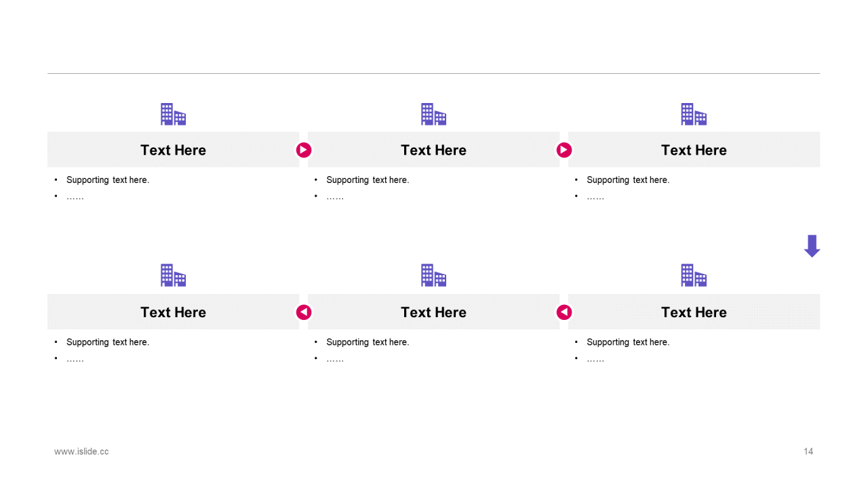Click the bottom-middle building icon

pyautogui.click(x=433, y=275)
